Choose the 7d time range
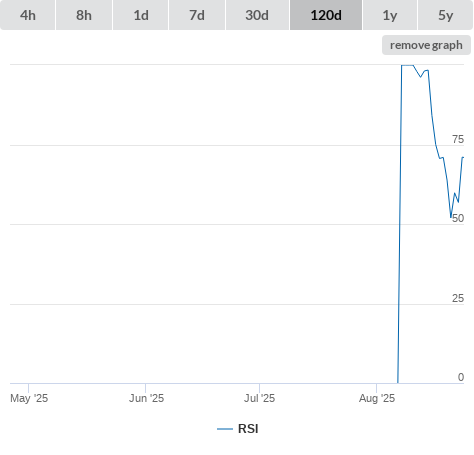The width and height of the screenshot is (474, 455). click(x=197, y=15)
